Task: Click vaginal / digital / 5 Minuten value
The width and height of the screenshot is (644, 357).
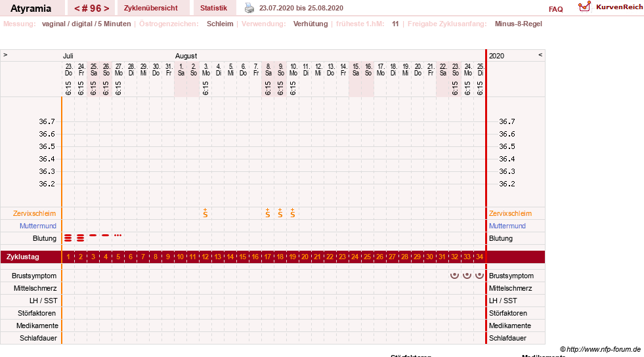Action: [86, 24]
